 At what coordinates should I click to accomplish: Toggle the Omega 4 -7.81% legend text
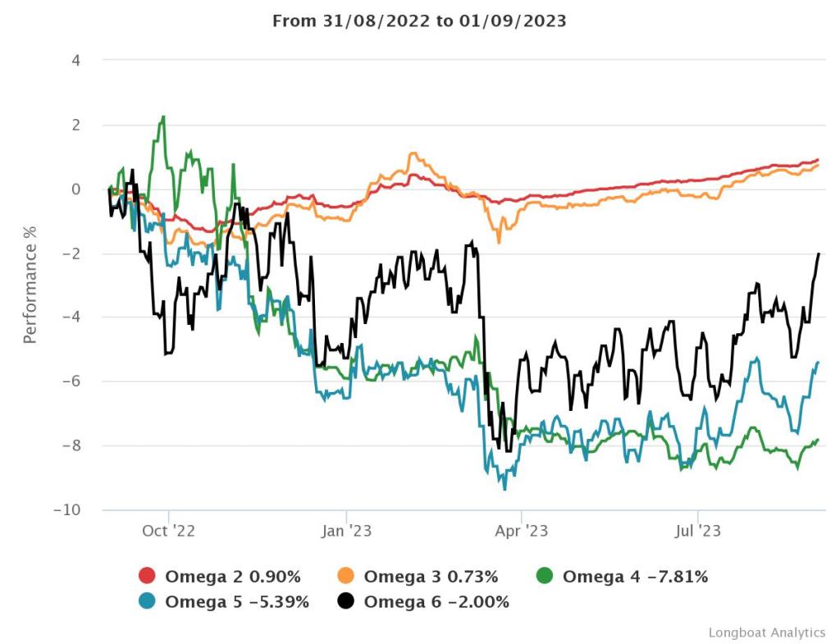[634, 577]
